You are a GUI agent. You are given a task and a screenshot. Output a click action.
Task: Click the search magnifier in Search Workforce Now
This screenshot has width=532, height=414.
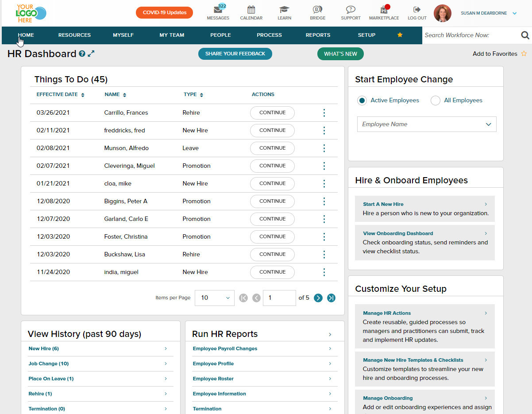point(525,35)
